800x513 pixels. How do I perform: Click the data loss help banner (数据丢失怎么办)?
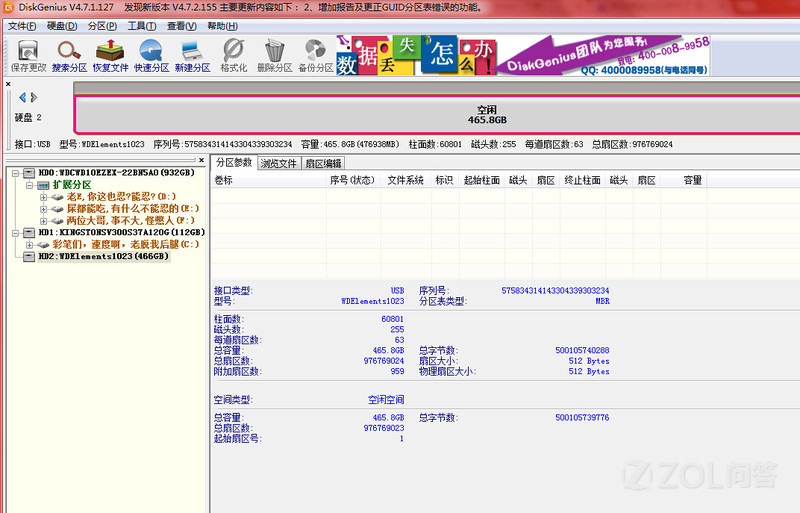[416, 55]
